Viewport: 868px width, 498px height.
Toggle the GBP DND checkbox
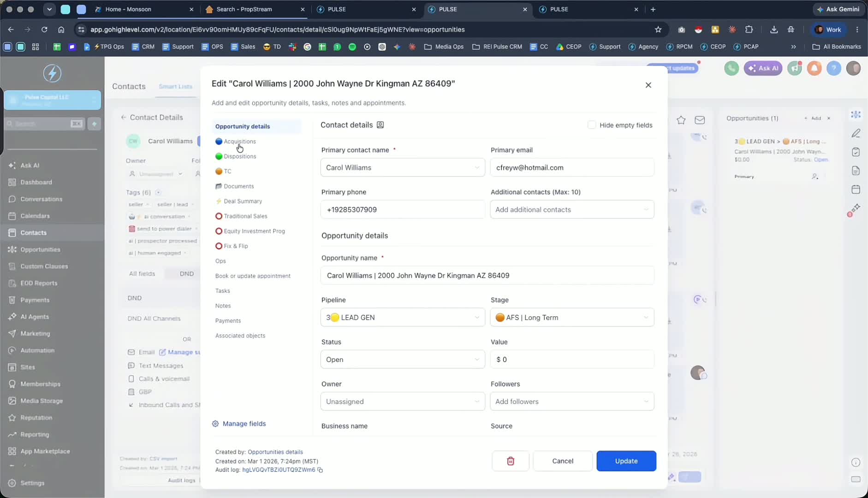coord(131,391)
